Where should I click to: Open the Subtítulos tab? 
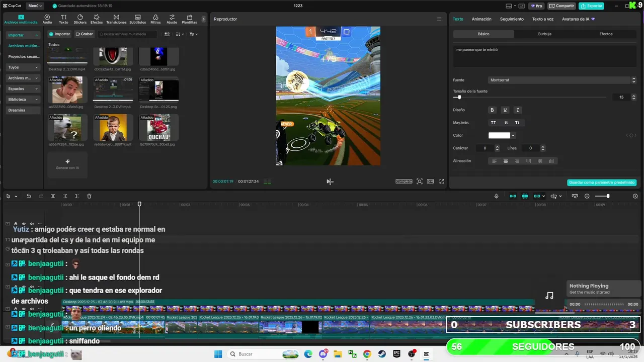[x=138, y=19]
